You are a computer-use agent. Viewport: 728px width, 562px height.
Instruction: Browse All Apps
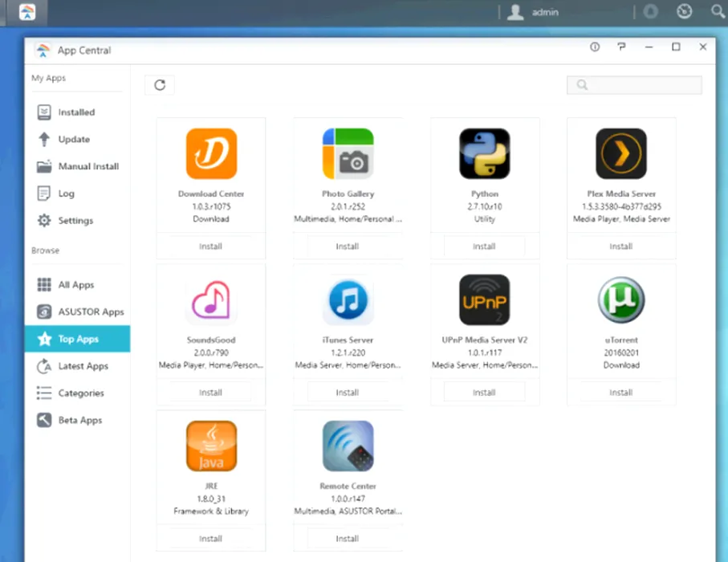pyautogui.click(x=77, y=285)
